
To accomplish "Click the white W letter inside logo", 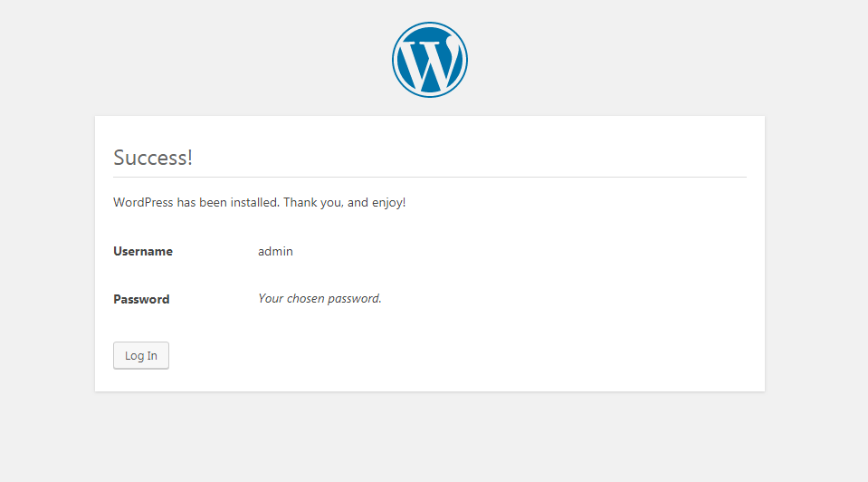I will (430, 63).
